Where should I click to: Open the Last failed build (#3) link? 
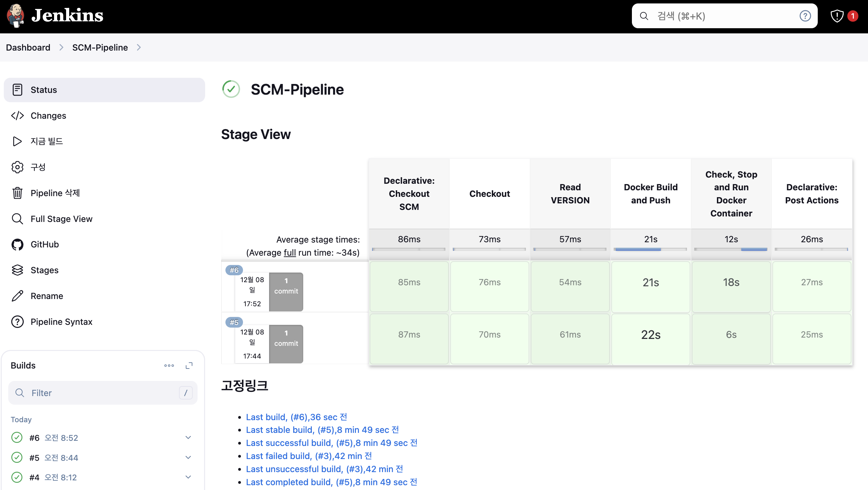pyautogui.click(x=309, y=456)
